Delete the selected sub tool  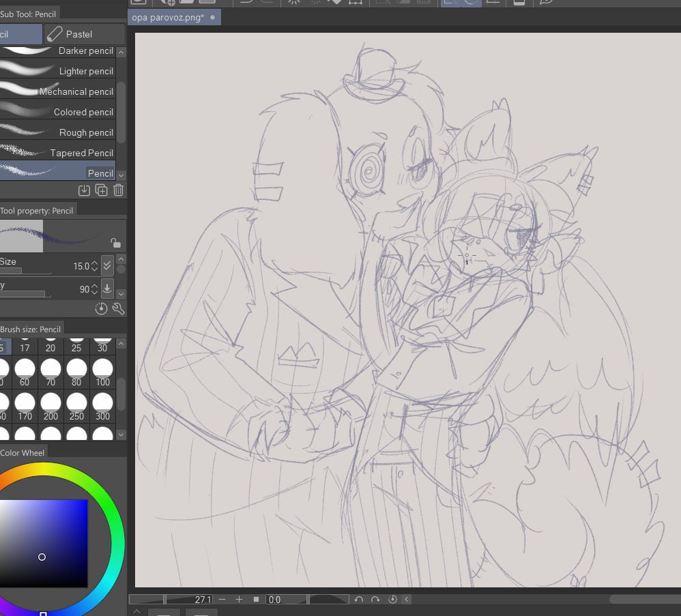click(118, 190)
